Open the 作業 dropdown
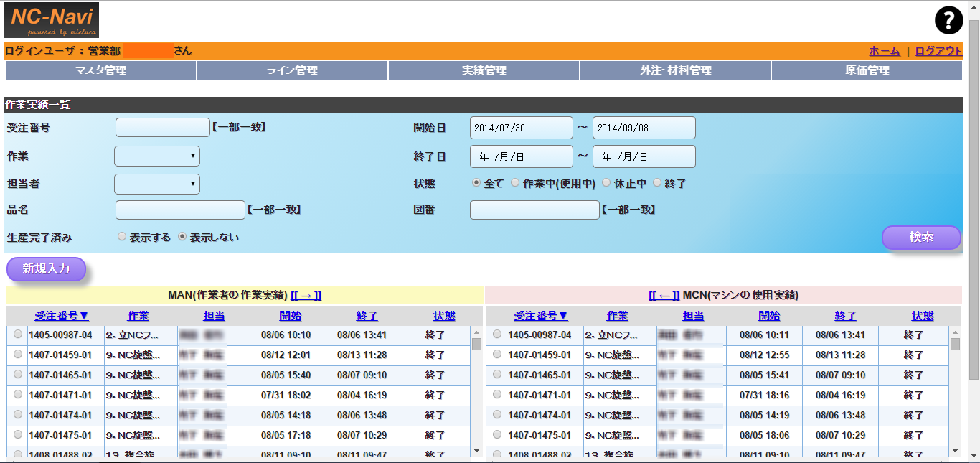This screenshot has width=980, height=463. tap(157, 156)
